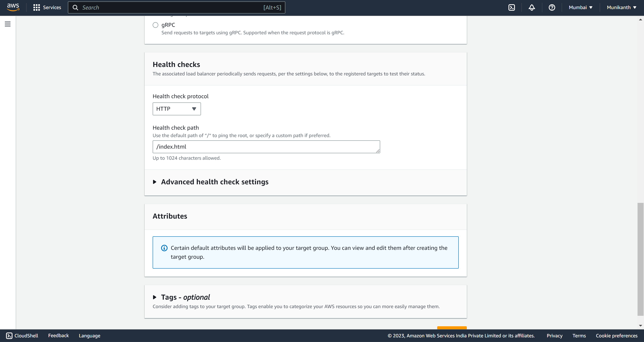Click the AWS logo home icon
The width and height of the screenshot is (644, 342).
(x=13, y=7)
